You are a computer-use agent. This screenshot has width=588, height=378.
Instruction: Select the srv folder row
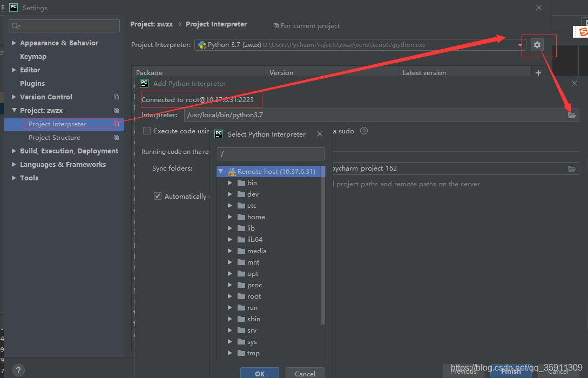(268, 330)
